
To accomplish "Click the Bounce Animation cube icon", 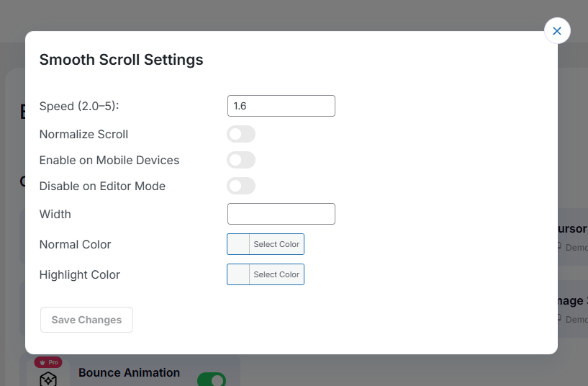I will point(48,379).
